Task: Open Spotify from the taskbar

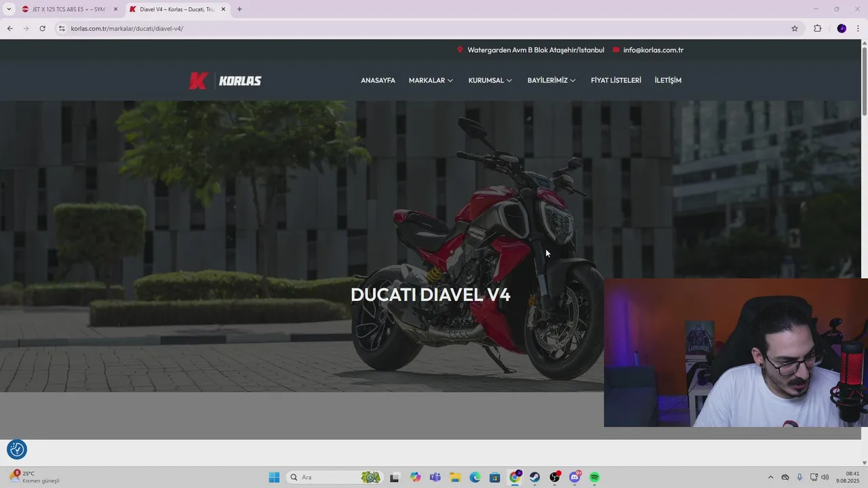Action: coord(595,477)
